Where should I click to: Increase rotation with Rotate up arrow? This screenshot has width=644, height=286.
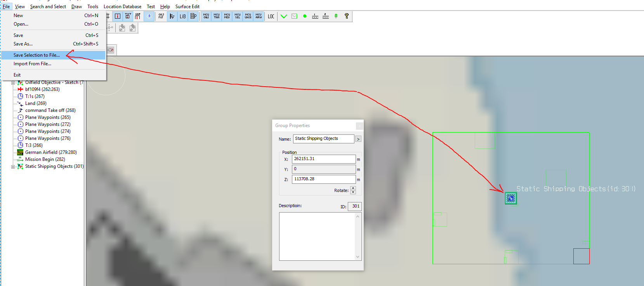(353, 188)
